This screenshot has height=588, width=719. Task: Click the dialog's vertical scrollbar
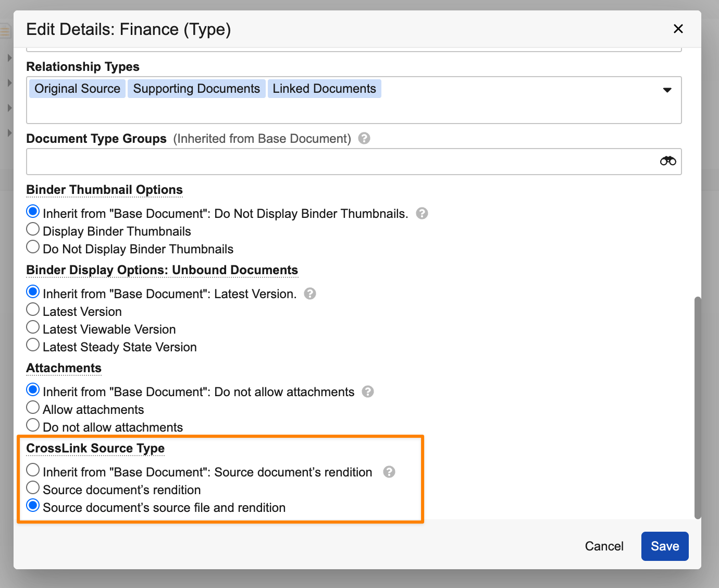[698, 407]
